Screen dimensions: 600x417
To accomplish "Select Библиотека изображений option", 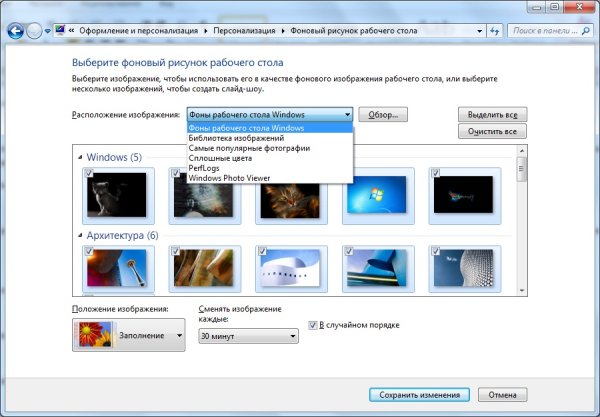I will point(270,138).
